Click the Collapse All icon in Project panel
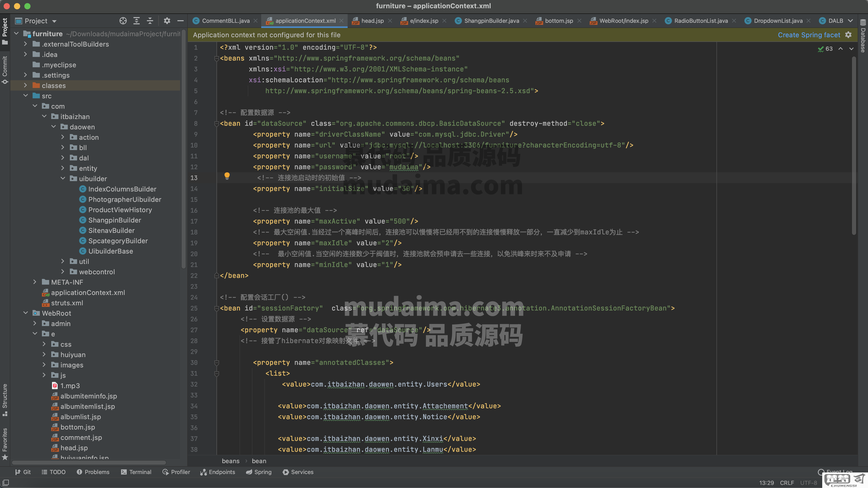This screenshot has height=488, width=868. tap(150, 21)
